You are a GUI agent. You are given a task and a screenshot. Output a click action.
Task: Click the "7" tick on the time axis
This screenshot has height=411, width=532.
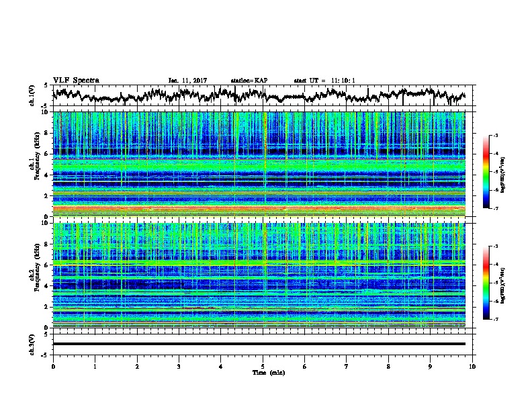point(347,367)
